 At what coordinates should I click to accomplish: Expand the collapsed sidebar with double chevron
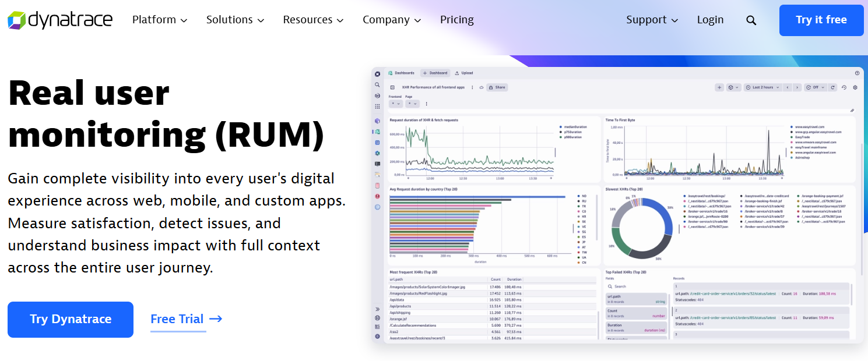(x=377, y=309)
